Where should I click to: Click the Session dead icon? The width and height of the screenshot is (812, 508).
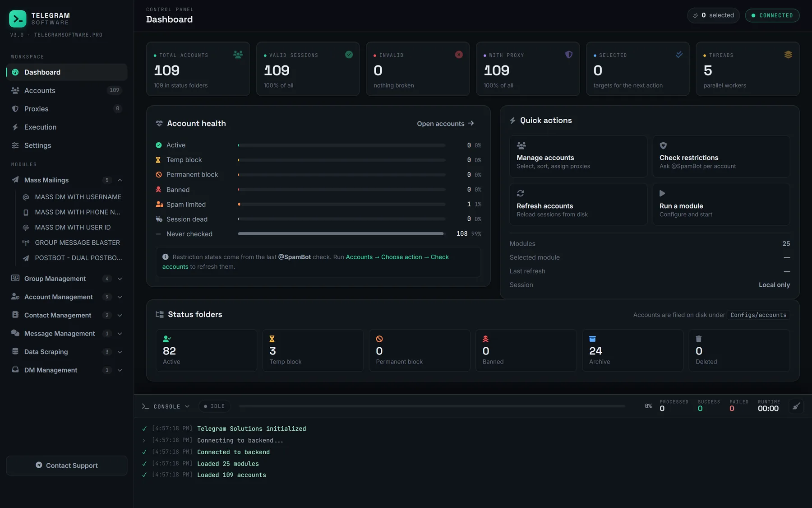coord(159,219)
